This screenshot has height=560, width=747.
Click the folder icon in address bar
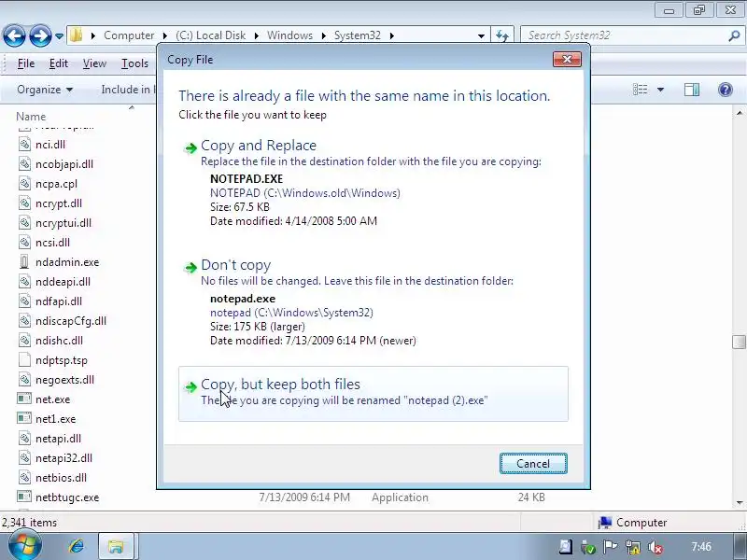click(x=77, y=35)
